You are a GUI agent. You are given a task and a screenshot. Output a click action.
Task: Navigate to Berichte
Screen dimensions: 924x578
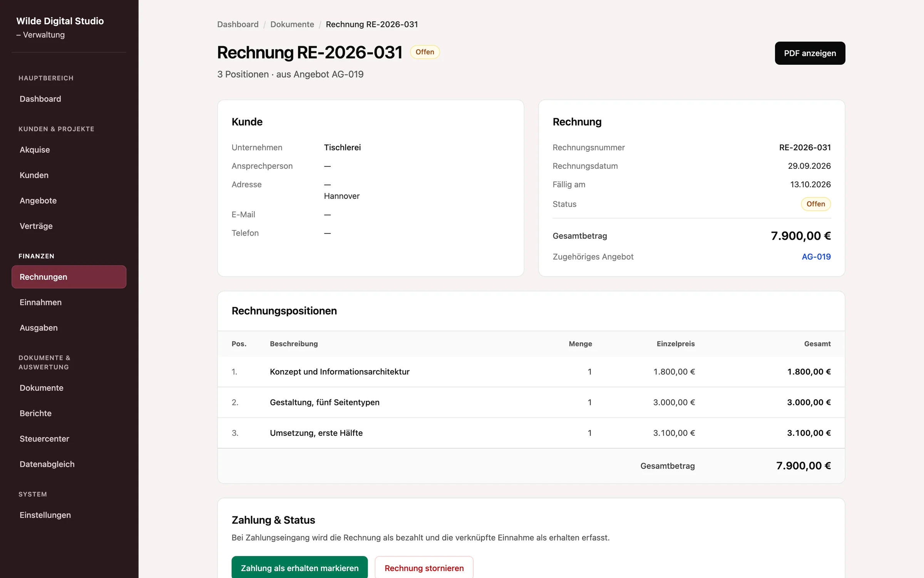tap(69, 413)
